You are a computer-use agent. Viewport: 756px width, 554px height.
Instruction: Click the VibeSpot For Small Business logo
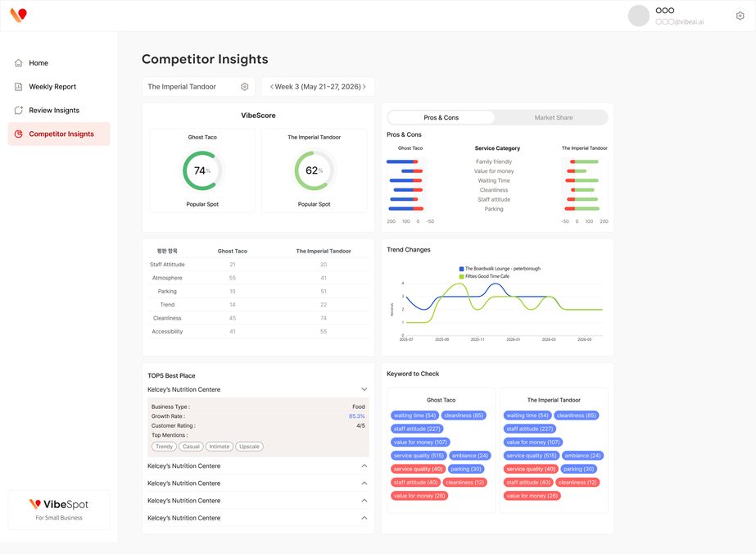[x=59, y=510]
